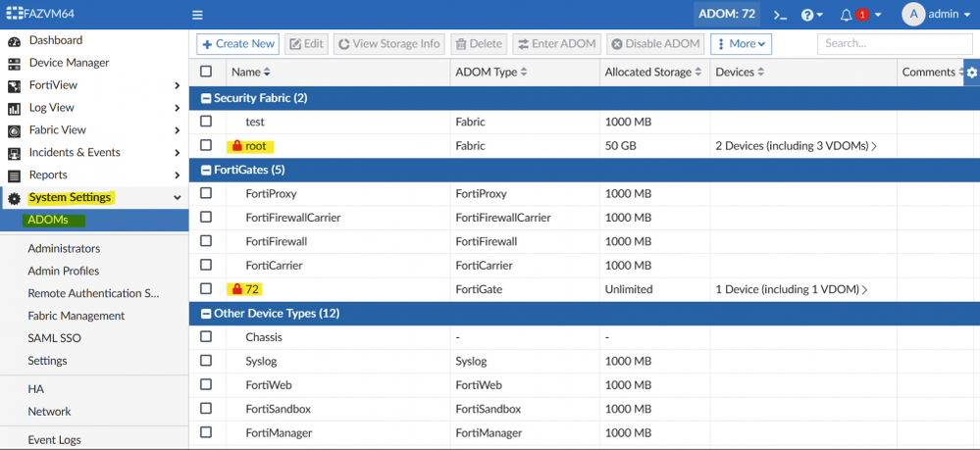Open Admin Profiles menu item
Viewport: 980px width, 450px height.
(x=63, y=271)
